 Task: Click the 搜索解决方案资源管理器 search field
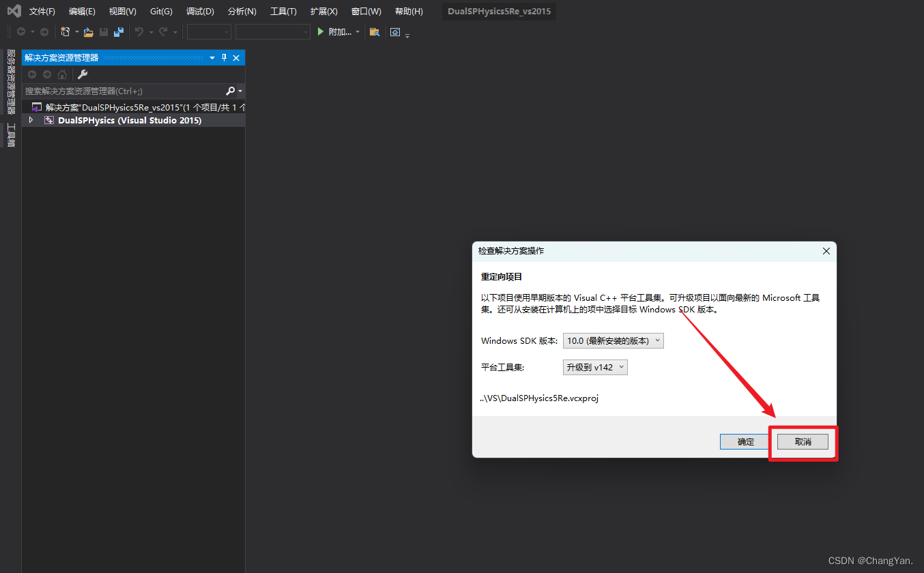click(x=124, y=91)
